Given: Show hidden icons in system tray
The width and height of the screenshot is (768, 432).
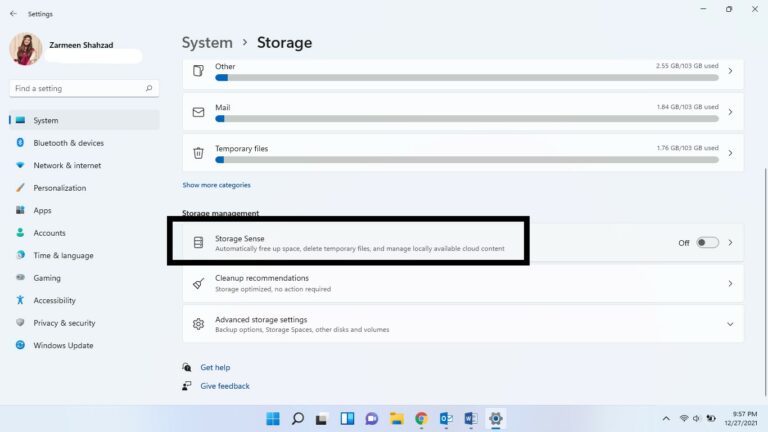Looking at the screenshot, I should coord(666,419).
